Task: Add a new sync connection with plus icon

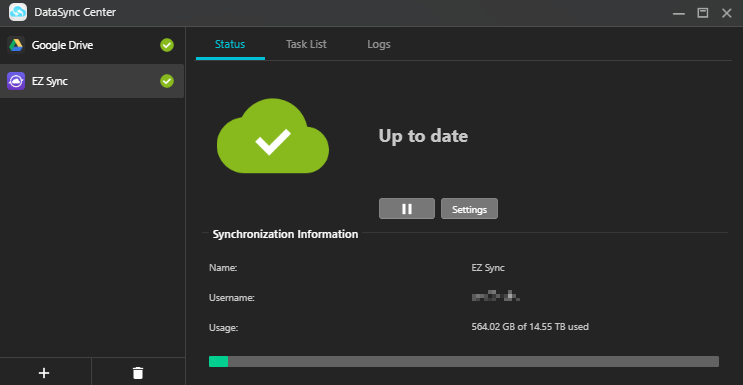Action: [x=44, y=373]
